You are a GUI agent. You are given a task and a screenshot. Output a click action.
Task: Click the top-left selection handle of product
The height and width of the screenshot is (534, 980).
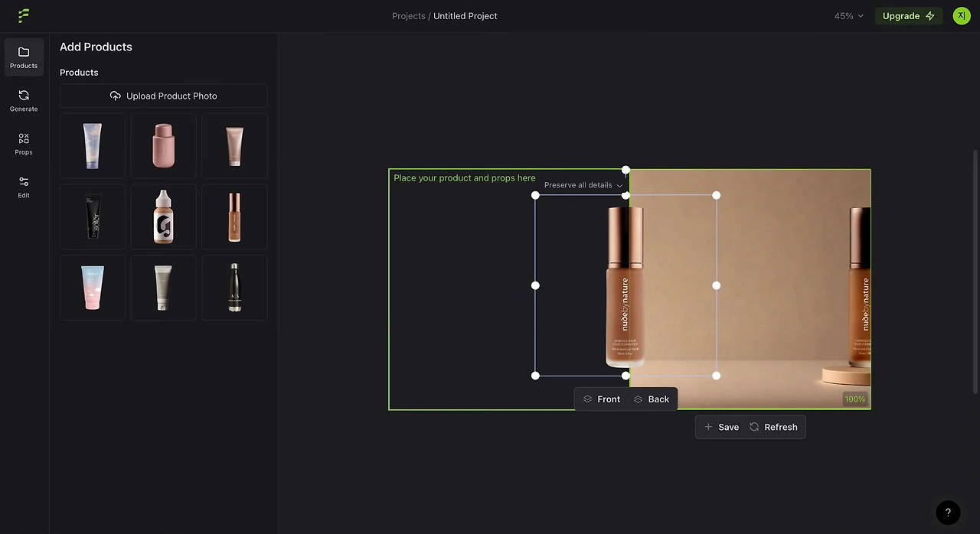pos(535,195)
